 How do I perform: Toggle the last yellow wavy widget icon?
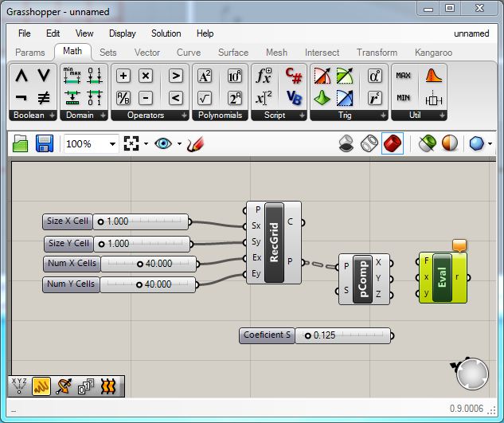coord(108,386)
